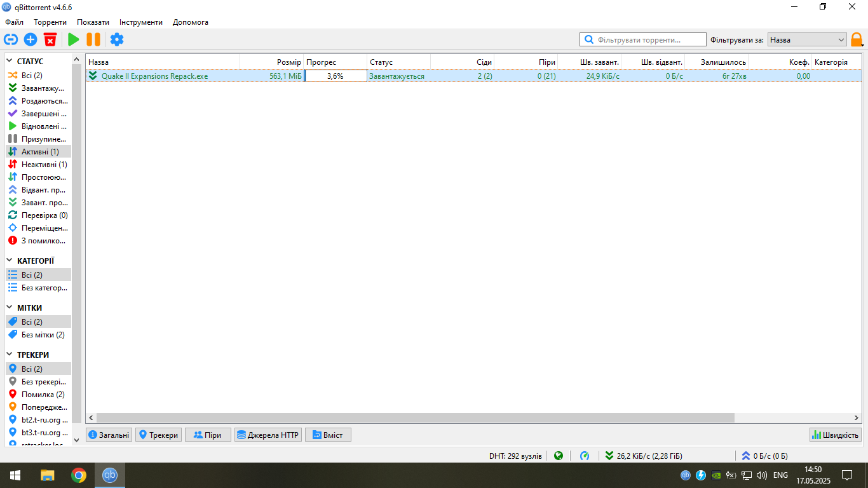Viewport: 868px width, 488px height.
Task: Click the 3,6% progress bar
Action: coord(336,76)
